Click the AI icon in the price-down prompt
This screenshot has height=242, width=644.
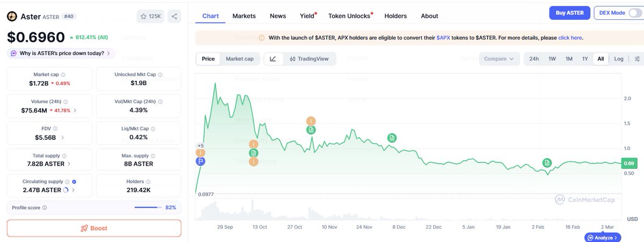tap(14, 53)
